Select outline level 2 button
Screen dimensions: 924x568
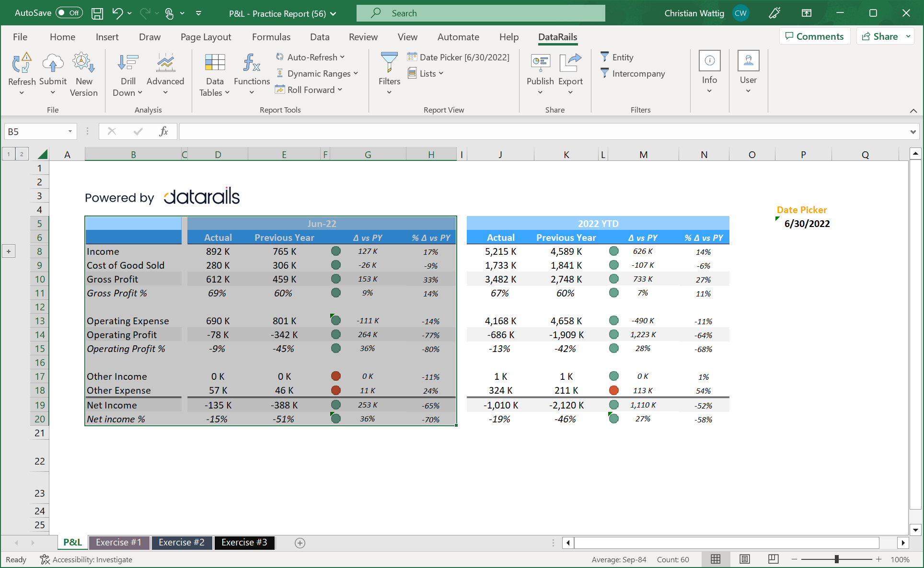click(22, 154)
